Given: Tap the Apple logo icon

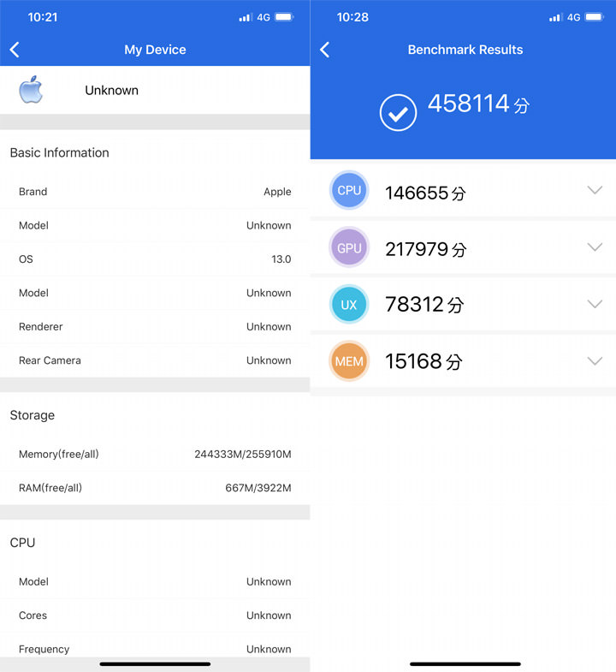Looking at the screenshot, I should (31, 90).
